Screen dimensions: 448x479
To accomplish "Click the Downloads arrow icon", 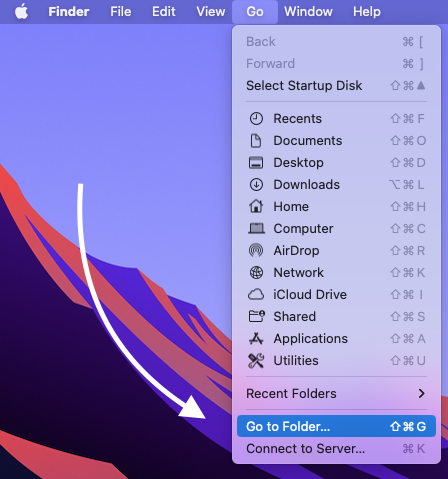I will [256, 185].
